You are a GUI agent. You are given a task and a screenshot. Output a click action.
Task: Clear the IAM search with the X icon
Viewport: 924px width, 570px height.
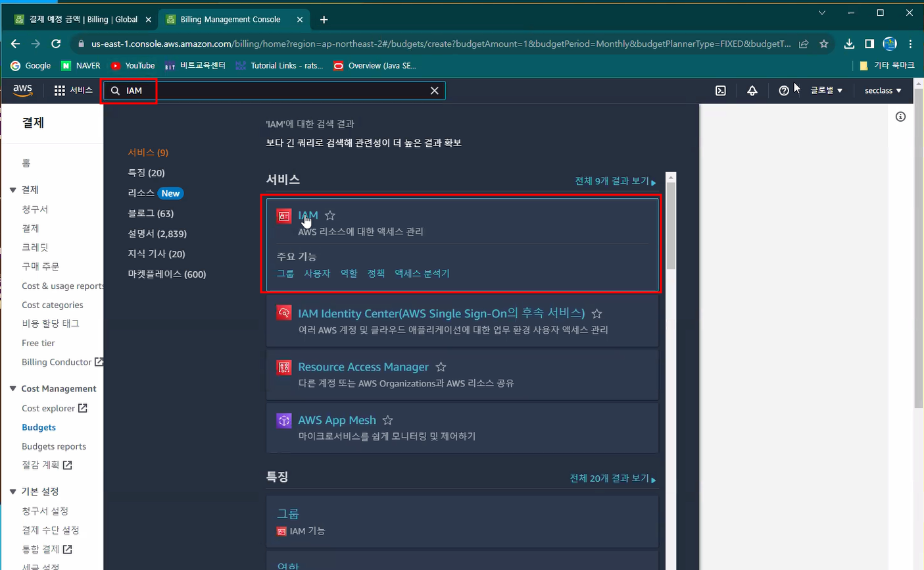434,91
